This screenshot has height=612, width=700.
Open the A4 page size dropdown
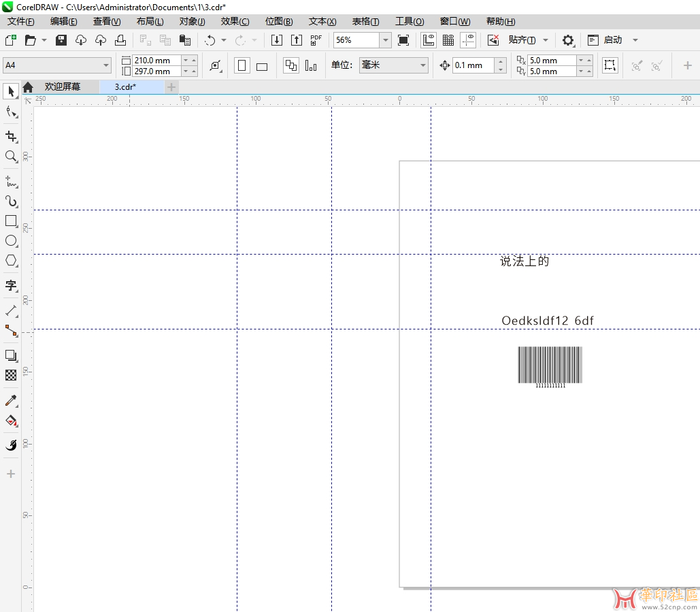click(x=106, y=65)
